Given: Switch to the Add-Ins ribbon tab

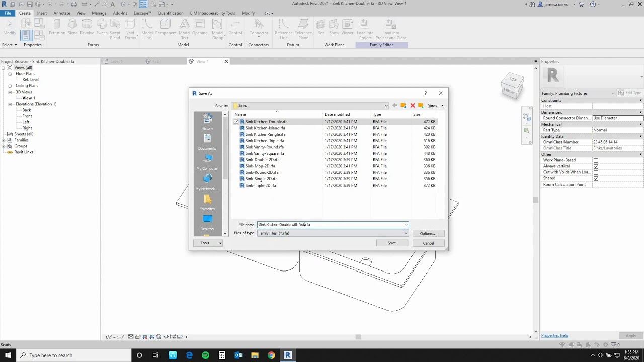Looking at the screenshot, I should pyautogui.click(x=120, y=13).
